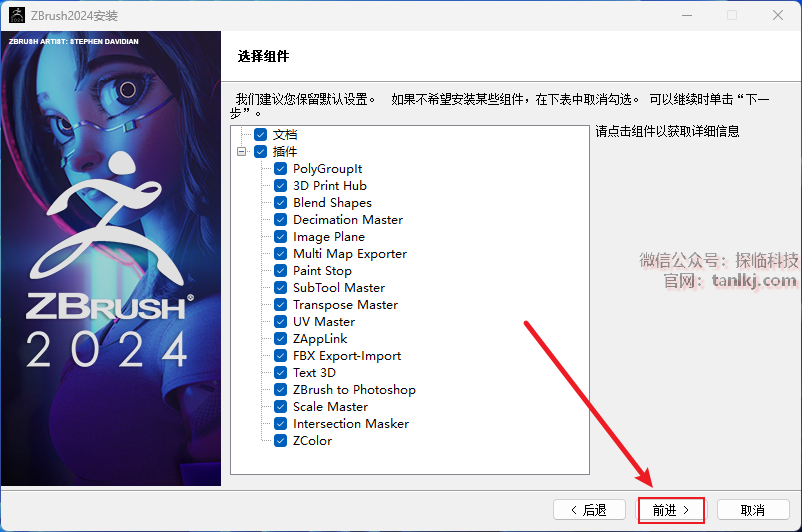Uncheck the 插件 parent checkbox

point(261,151)
